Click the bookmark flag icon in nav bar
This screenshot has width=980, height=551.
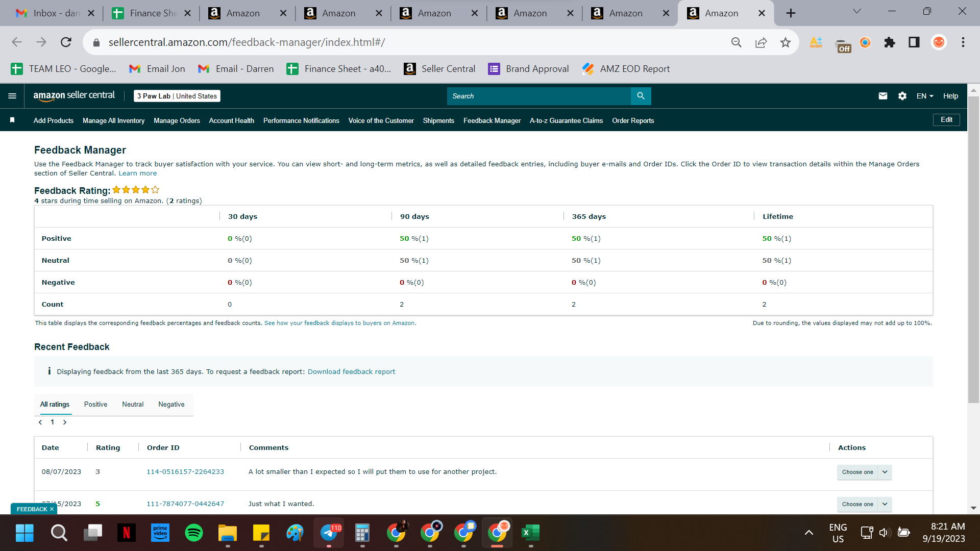(12, 120)
